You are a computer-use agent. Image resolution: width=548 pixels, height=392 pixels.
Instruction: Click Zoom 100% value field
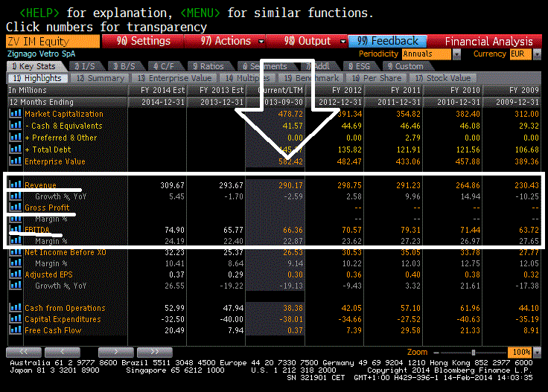pos(520,353)
